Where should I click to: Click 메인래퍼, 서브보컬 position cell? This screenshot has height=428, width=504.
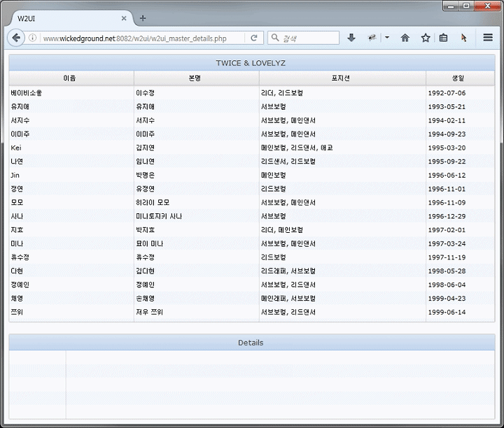point(342,299)
